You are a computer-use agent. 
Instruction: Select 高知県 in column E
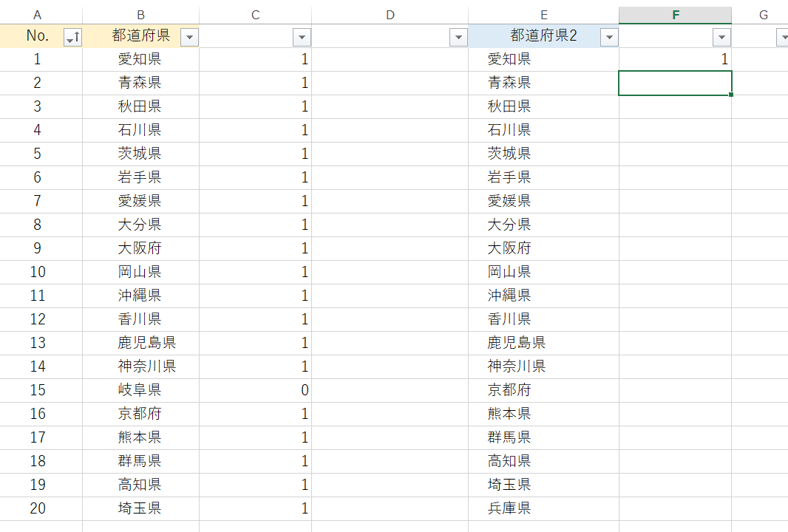tap(544, 460)
